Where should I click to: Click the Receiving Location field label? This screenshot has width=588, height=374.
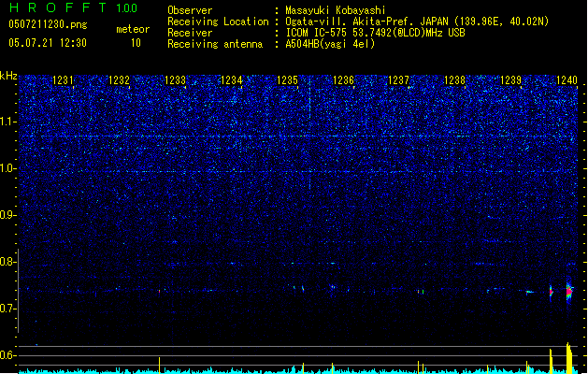pyautogui.click(x=218, y=22)
